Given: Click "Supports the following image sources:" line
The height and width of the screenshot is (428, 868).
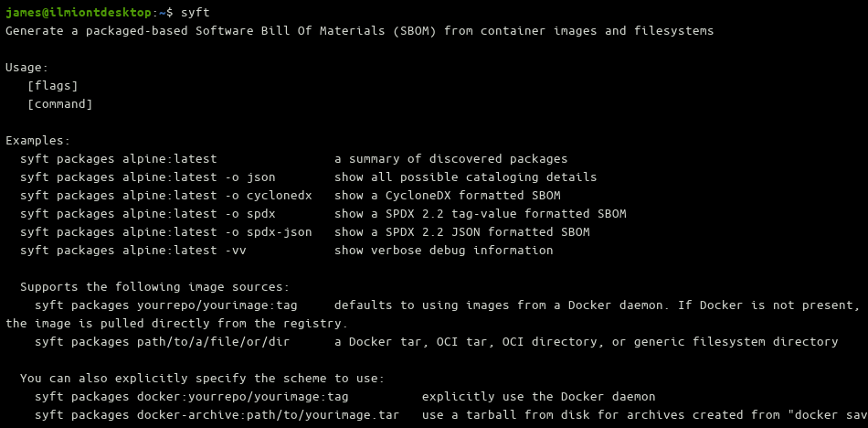Looking at the screenshot, I should (x=154, y=286).
